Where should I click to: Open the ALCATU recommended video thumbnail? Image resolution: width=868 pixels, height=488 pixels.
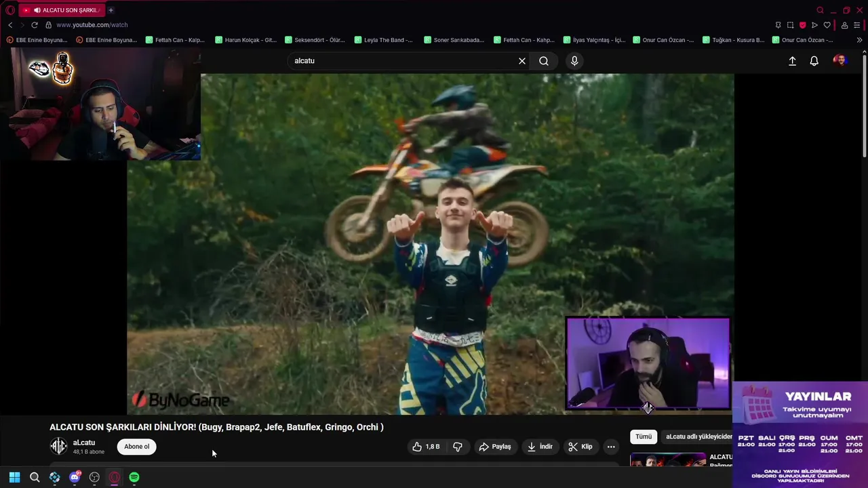tap(667, 460)
